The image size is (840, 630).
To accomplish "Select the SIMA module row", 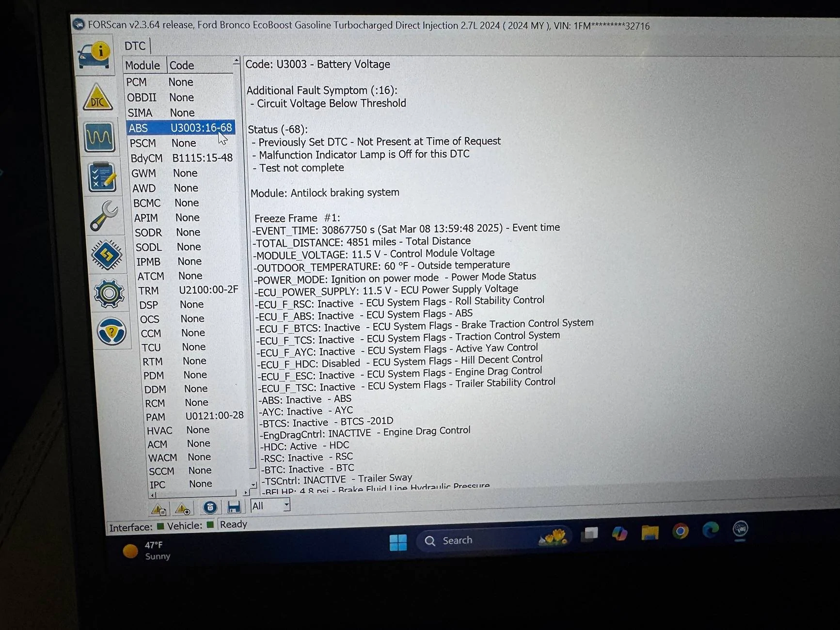I will click(180, 113).
